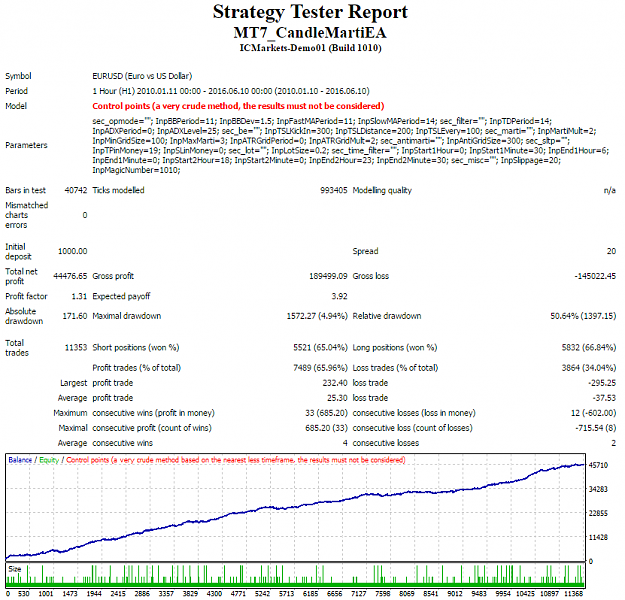Image resolution: width=625 pixels, height=600 pixels.
Task: Click Loss trades value 3864 (34.04%)
Action: 589,368
